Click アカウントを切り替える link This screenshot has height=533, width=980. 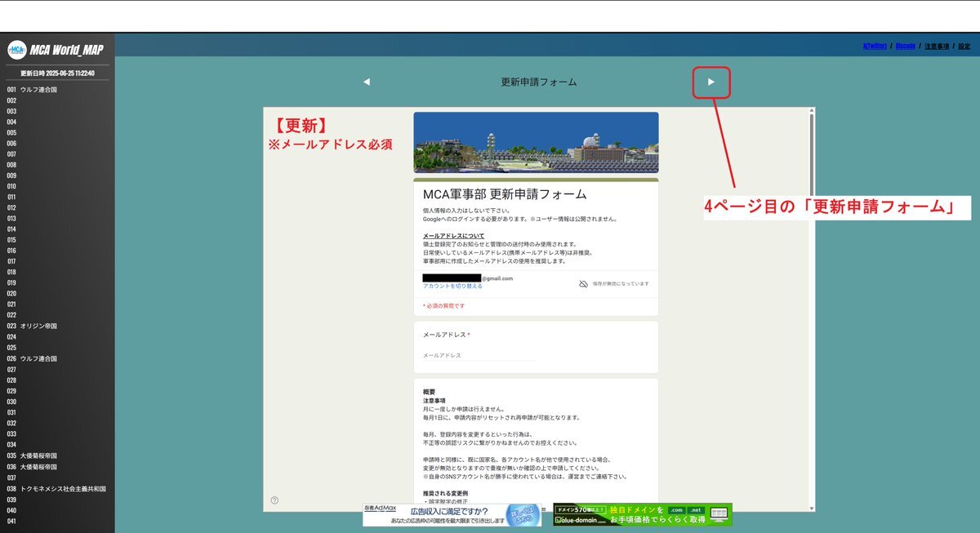coord(452,286)
